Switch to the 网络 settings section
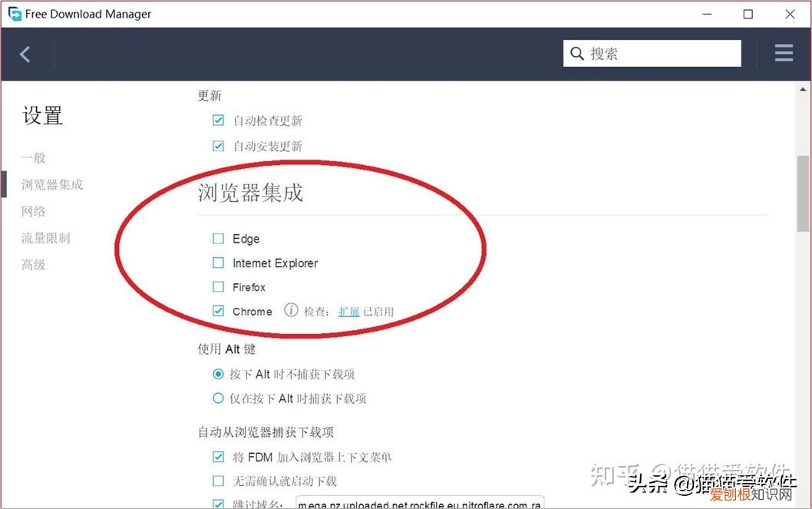The width and height of the screenshot is (812, 509). pos(33,210)
